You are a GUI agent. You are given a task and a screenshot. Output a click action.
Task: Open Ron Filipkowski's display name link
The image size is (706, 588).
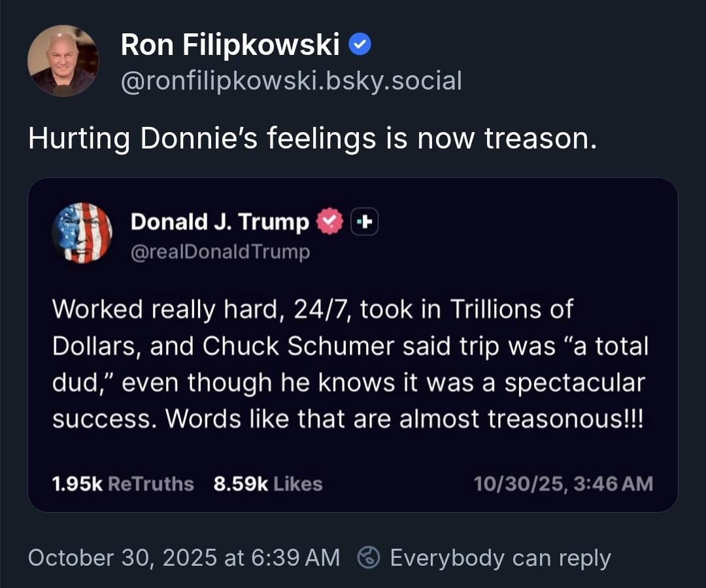[230, 45]
